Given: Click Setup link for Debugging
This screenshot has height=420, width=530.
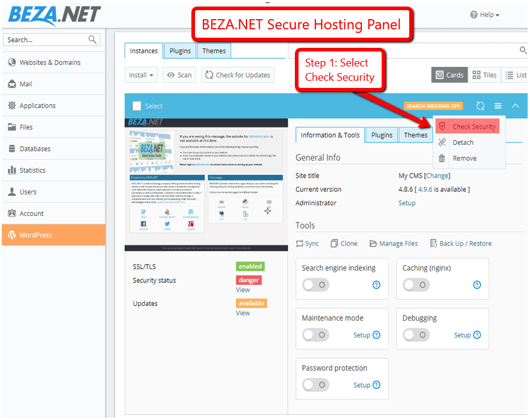Looking at the screenshot, I should coord(462,335).
